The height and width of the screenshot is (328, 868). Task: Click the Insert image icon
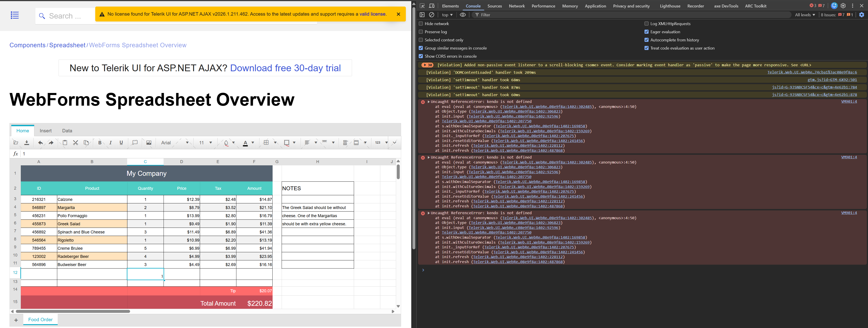pyautogui.click(x=149, y=143)
